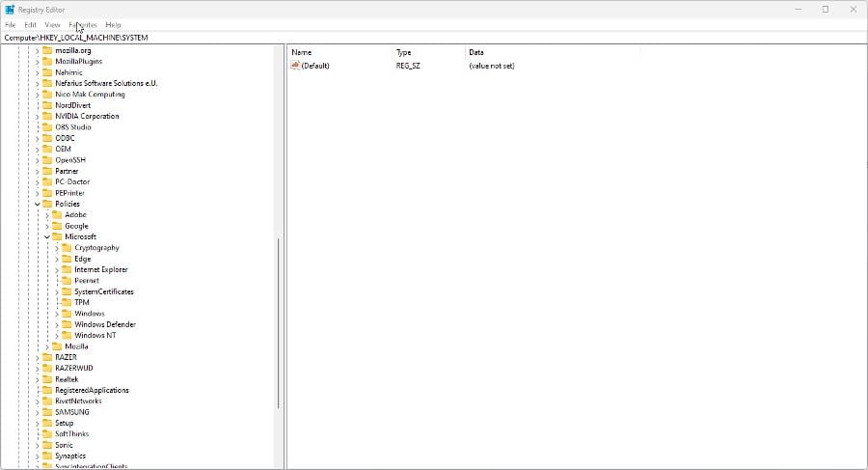Viewport: 868px width, 470px height.
Task: Expand the Mozilla key under Policies
Action: point(47,346)
